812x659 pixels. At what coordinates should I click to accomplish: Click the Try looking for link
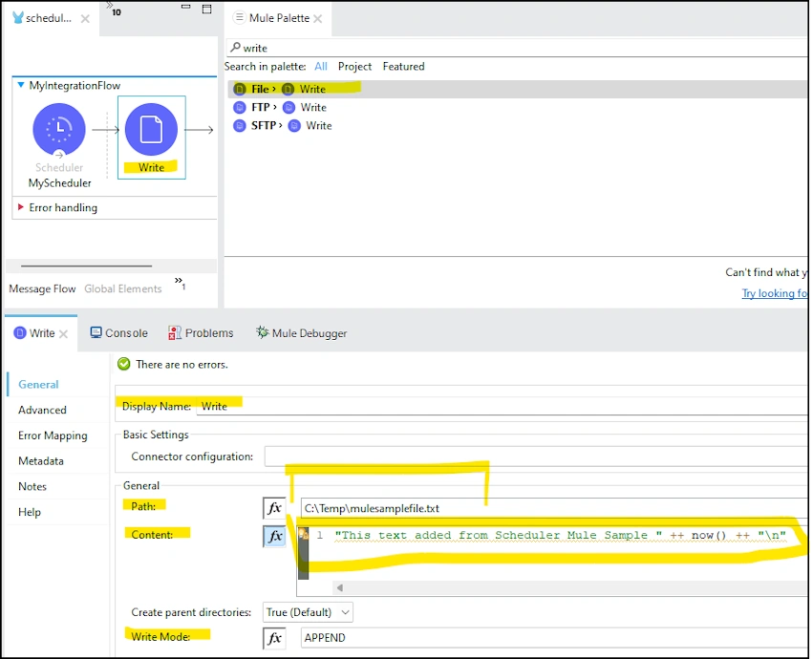[x=775, y=293]
